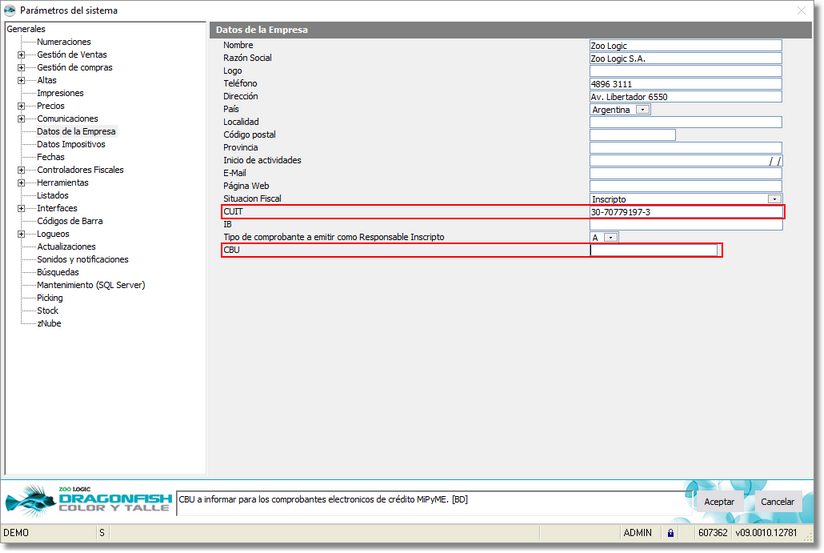Expand the Logueos tree branch

[21, 234]
